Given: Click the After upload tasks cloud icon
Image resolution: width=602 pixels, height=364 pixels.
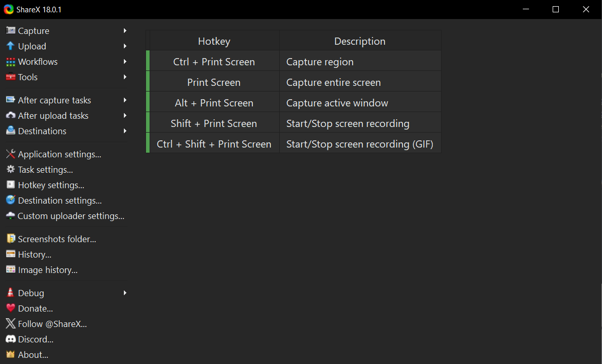Looking at the screenshot, I should pos(10,115).
